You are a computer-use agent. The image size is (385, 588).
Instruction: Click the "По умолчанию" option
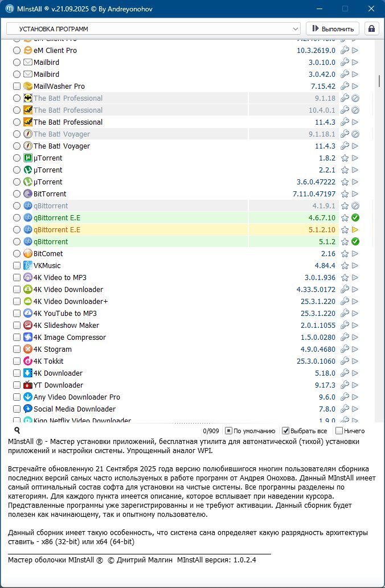[228, 431]
